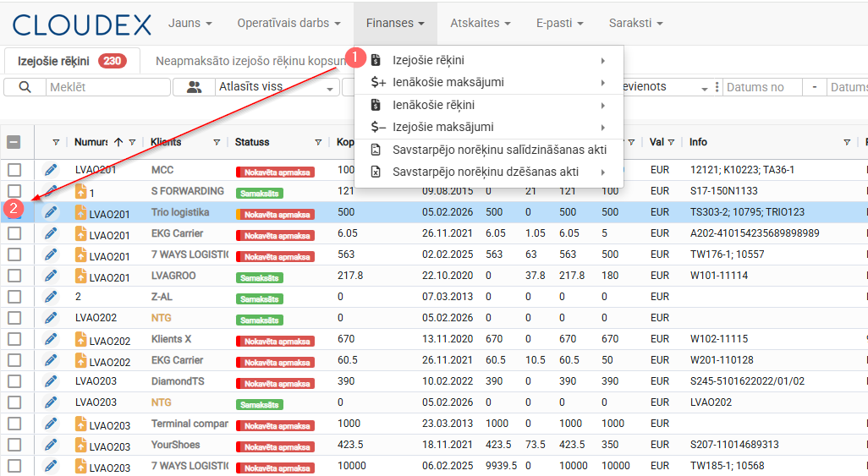This screenshot has height=476, width=868.
Task: Click the CLOUDEX logo
Action: (x=81, y=24)
